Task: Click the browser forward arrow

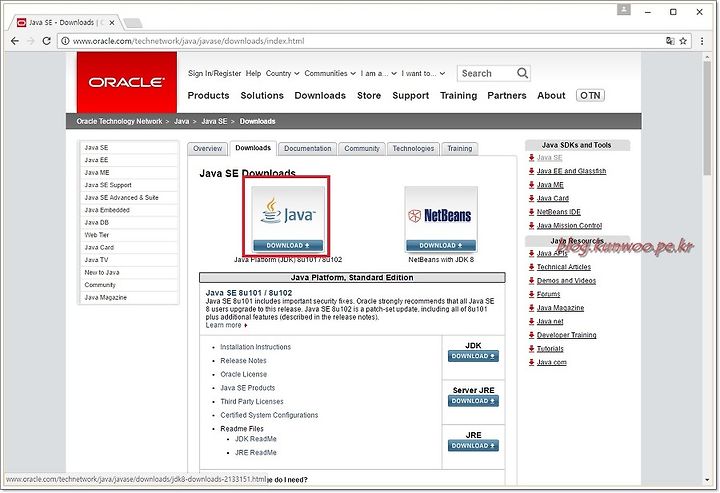Action: (x=31, y=41)
